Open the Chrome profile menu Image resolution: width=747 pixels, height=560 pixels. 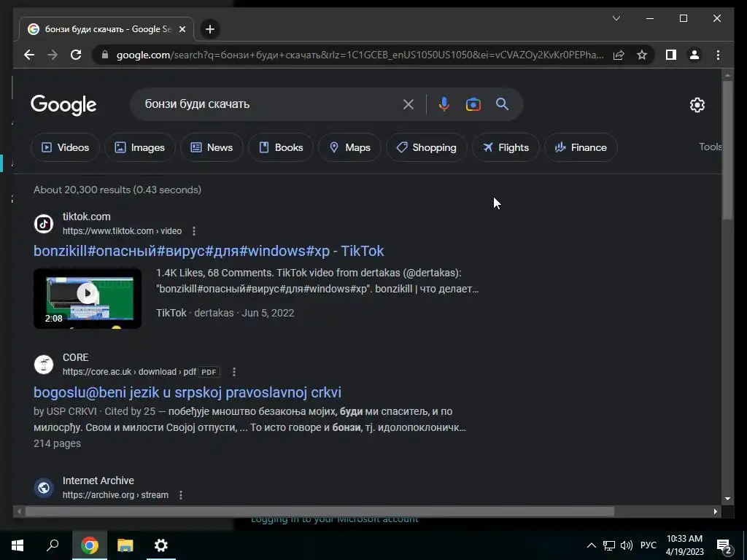click(694, 55)
